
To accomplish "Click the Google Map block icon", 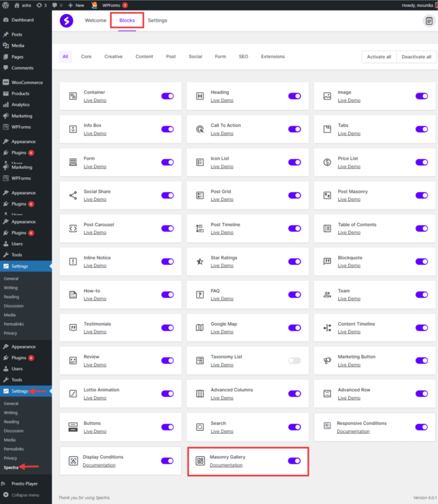I will point(200,328).
